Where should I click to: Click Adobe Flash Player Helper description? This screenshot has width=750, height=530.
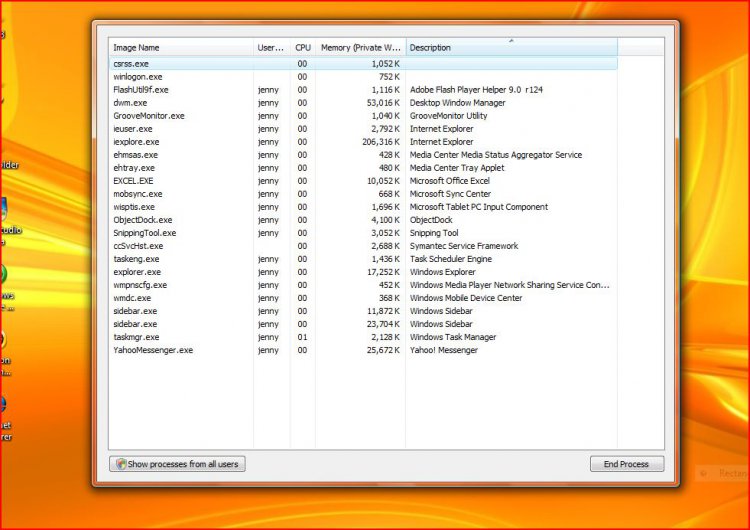click(x=476, y=90)
